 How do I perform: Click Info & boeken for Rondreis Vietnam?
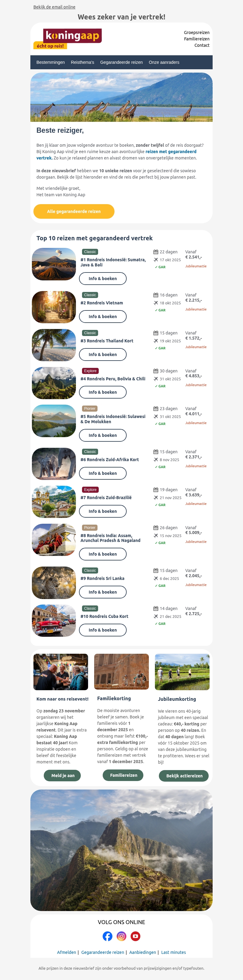103,317
